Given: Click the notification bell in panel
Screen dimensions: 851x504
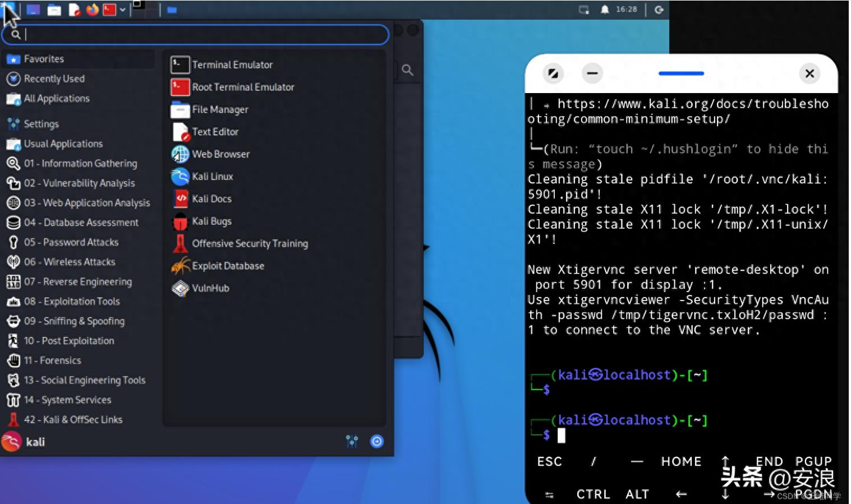Looking at the screenshot, I should (605, 10).
